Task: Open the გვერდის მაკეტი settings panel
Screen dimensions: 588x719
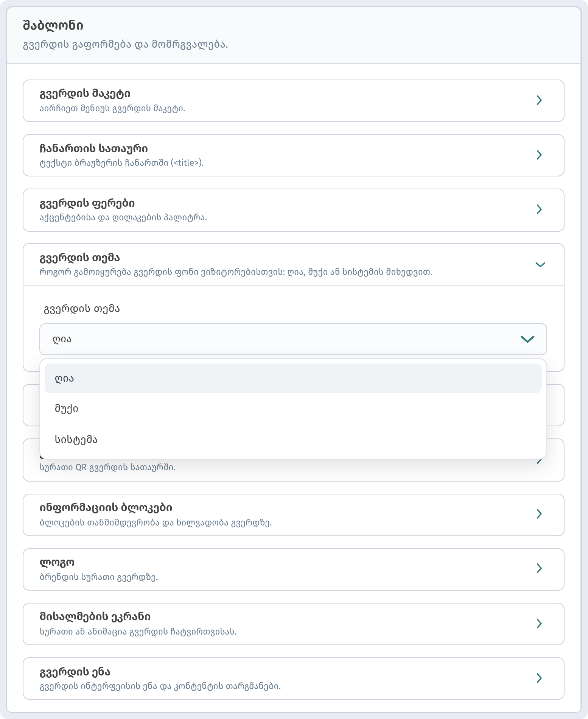Action: click(294, 101)
